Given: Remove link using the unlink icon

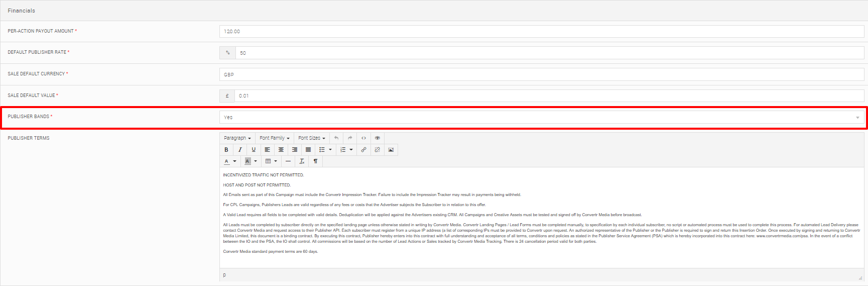Looking at the screenshot, I should click(378, 150).
